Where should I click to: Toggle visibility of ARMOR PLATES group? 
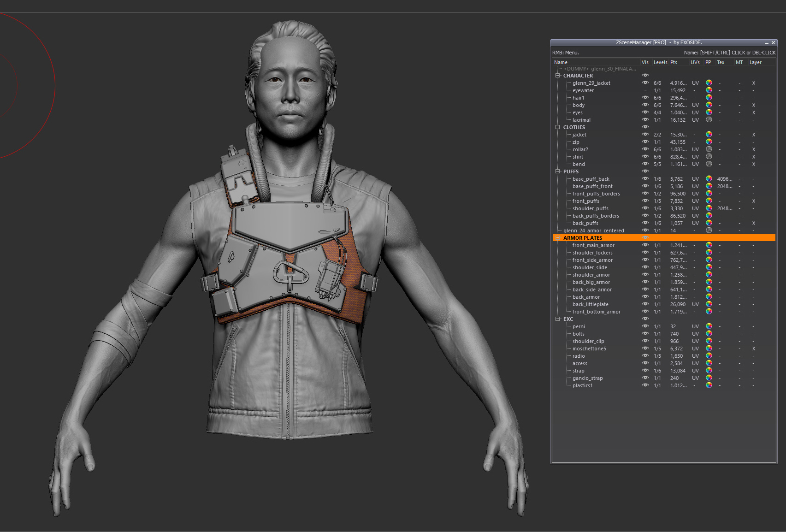point(645,238)
